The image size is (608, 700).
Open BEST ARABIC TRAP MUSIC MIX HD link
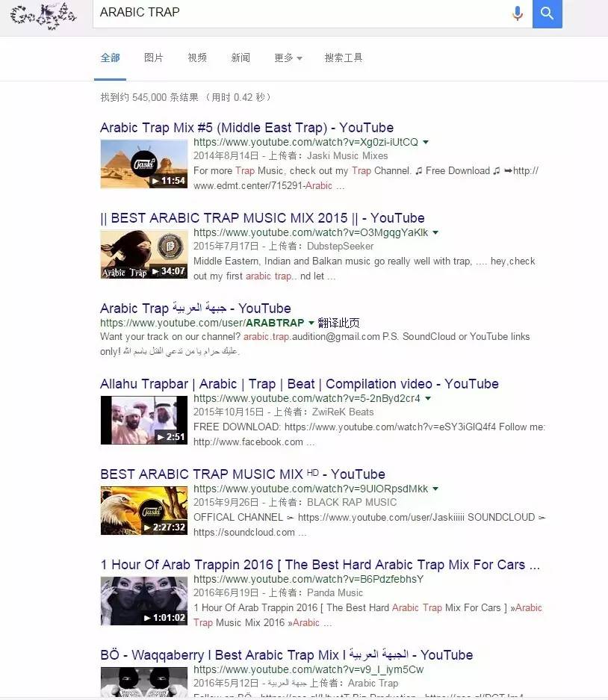(242, 474)
